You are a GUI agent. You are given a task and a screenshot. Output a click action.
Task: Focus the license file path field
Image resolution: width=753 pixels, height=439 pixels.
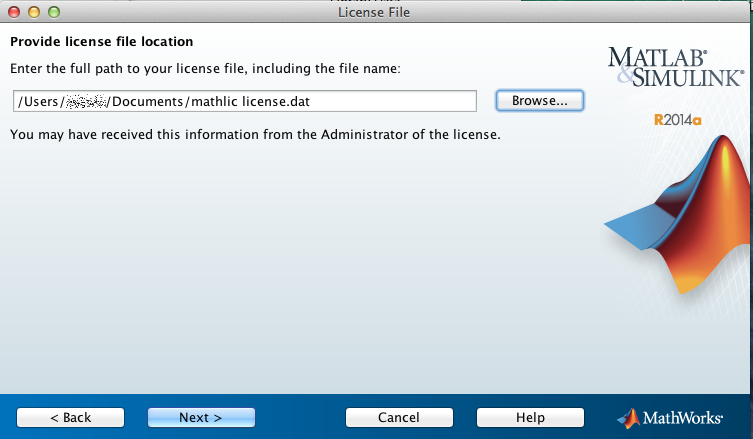[x=245, y=101]
